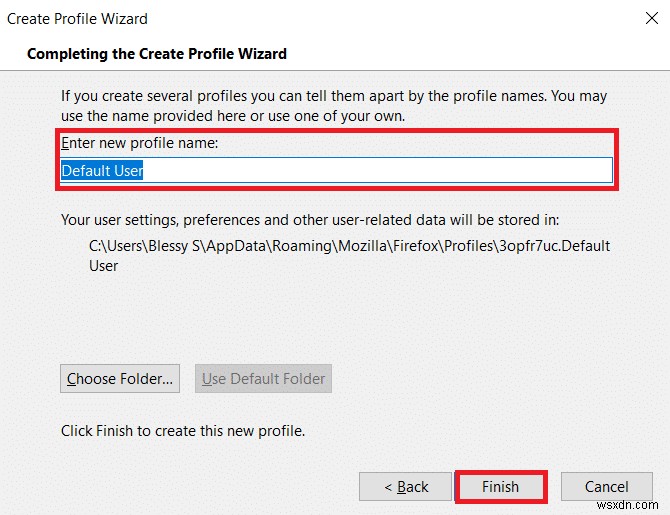670x515 pixels.
Task: Go back with the Back button
Action: (406, 487)
